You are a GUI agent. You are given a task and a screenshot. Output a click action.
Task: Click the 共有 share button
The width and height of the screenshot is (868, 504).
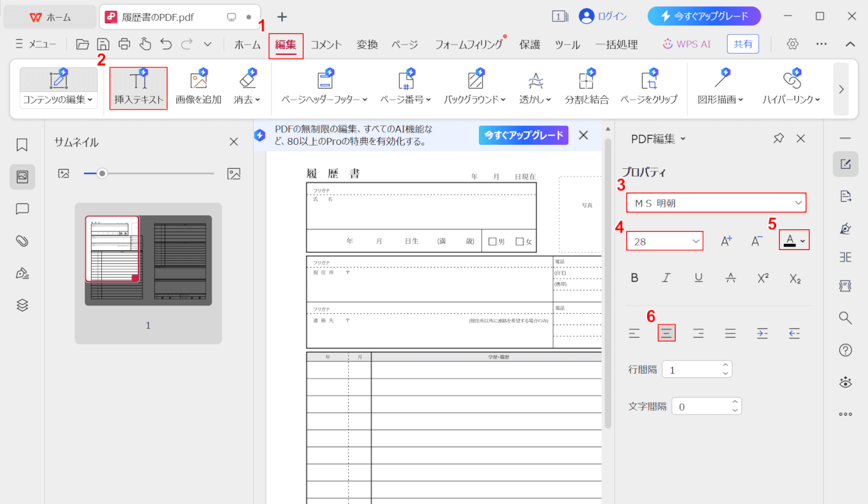click(743, 44)
